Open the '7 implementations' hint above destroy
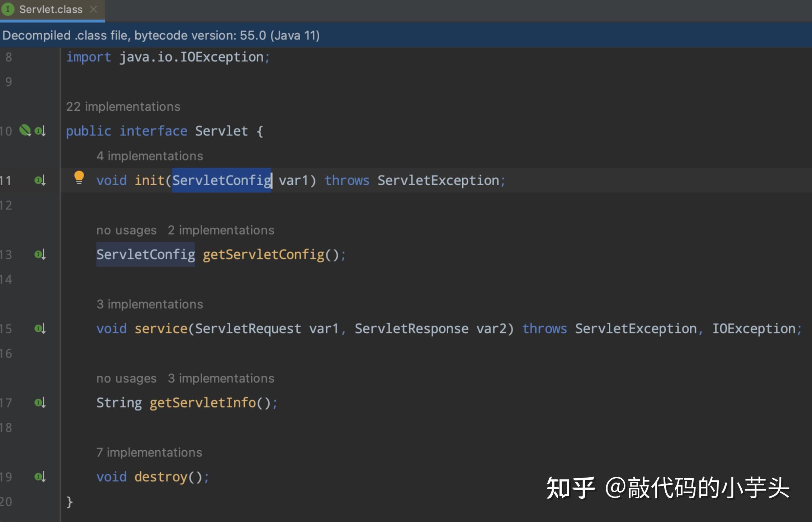The image size is (812, 522). click(x=149, y=452)
